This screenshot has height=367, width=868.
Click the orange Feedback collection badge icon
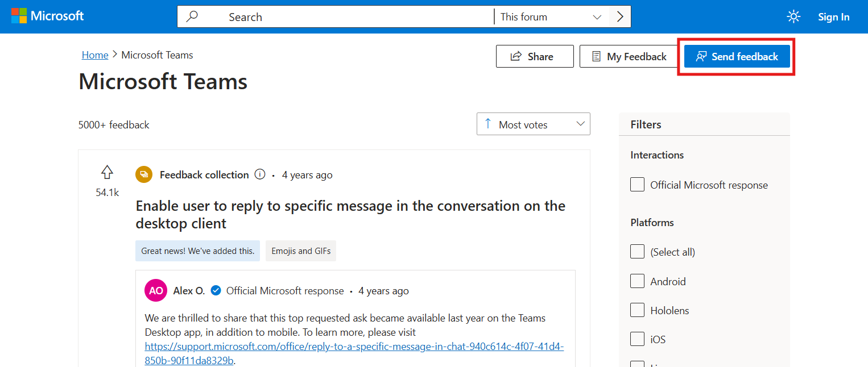click(x=144, y=174)
